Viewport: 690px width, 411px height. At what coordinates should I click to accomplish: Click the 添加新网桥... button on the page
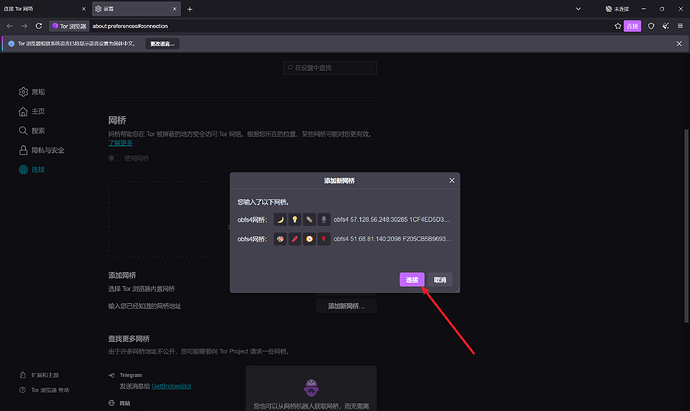tap(346, 306)
